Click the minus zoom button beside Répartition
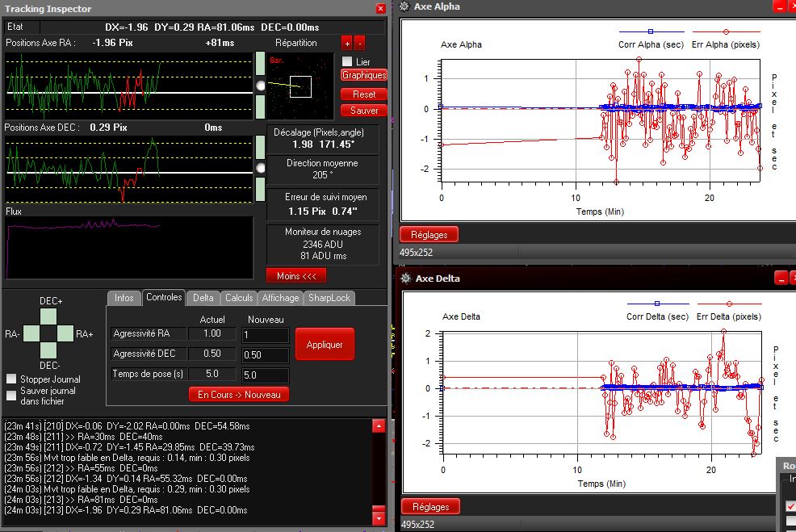The height and width of the screenshot is (532, 796). (x=359, y=44)
